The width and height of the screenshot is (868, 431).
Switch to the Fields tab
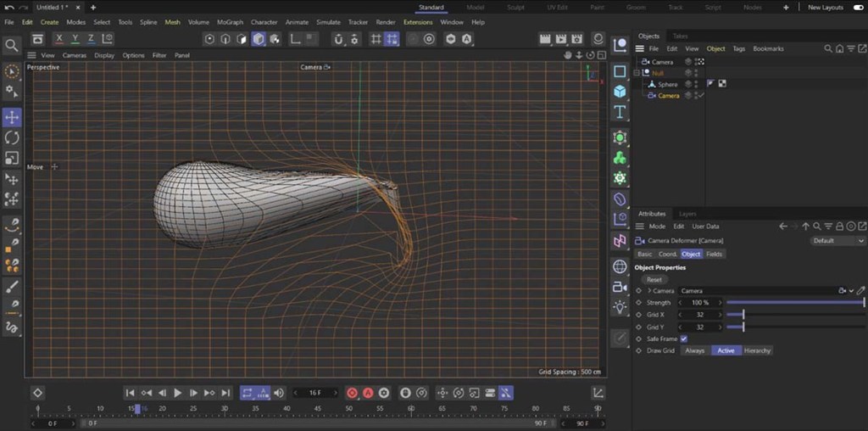[x=714, y=254]
